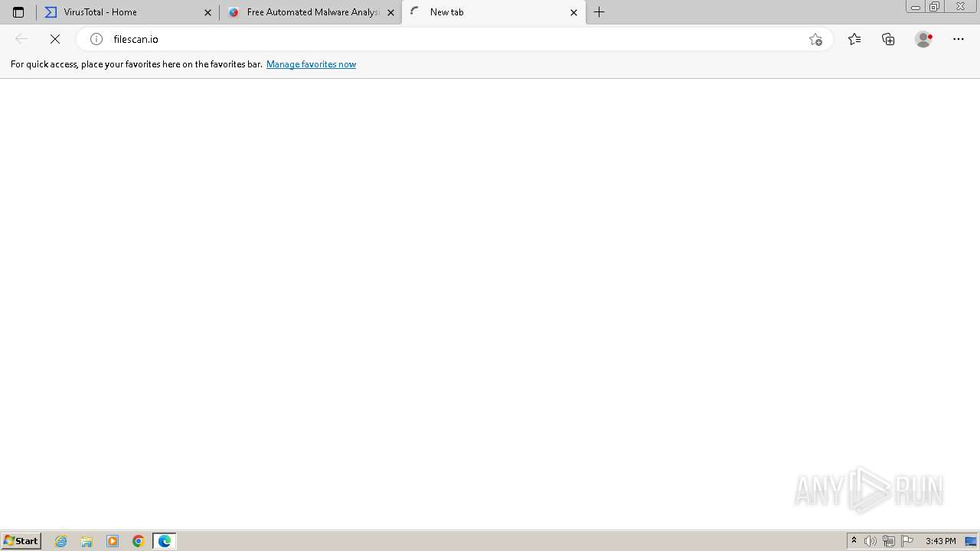Switch to Free Automated Malware Analysis tab
The width and height of the screenshot is (980, 551).
pyautogui.click(x=310, y=12)
